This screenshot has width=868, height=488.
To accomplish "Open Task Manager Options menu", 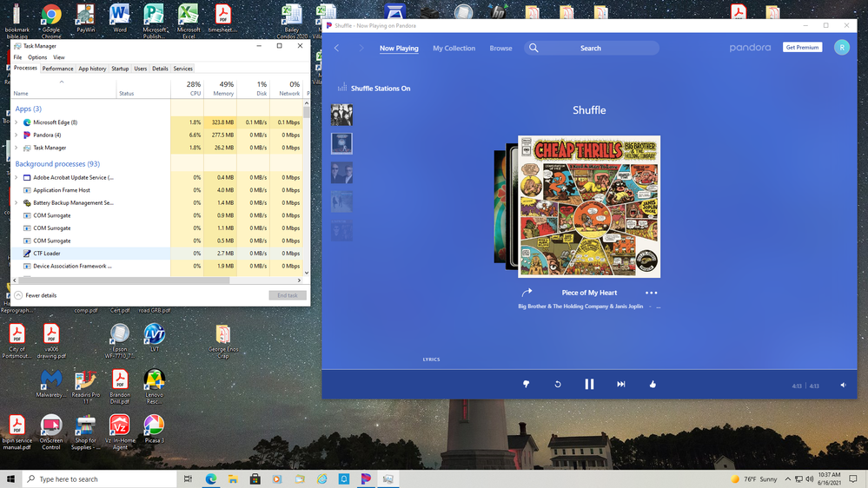I will (x=37, y=57).
